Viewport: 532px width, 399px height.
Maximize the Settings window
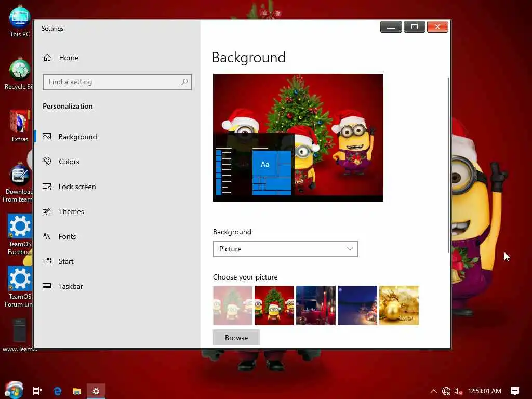(x=414, y=27)
